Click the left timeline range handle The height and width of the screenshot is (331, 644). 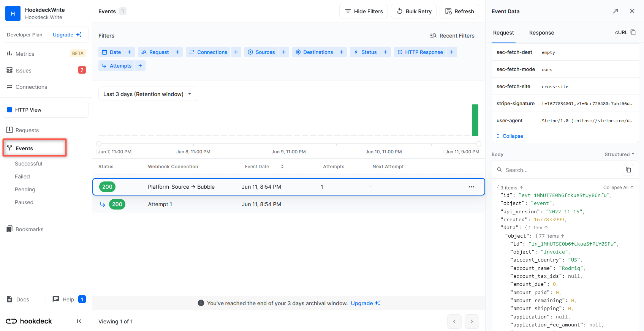point(99,144)
